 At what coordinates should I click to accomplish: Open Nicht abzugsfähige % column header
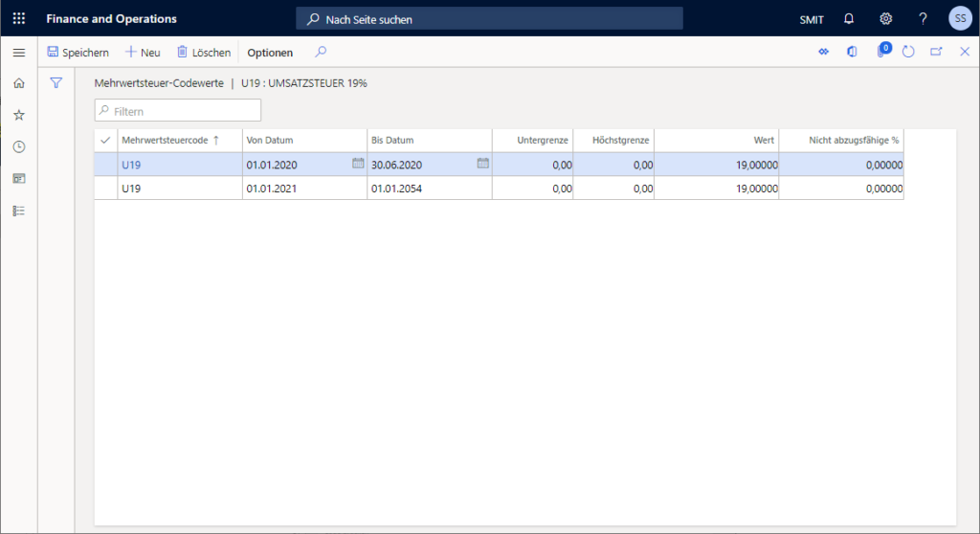[841, 140]
